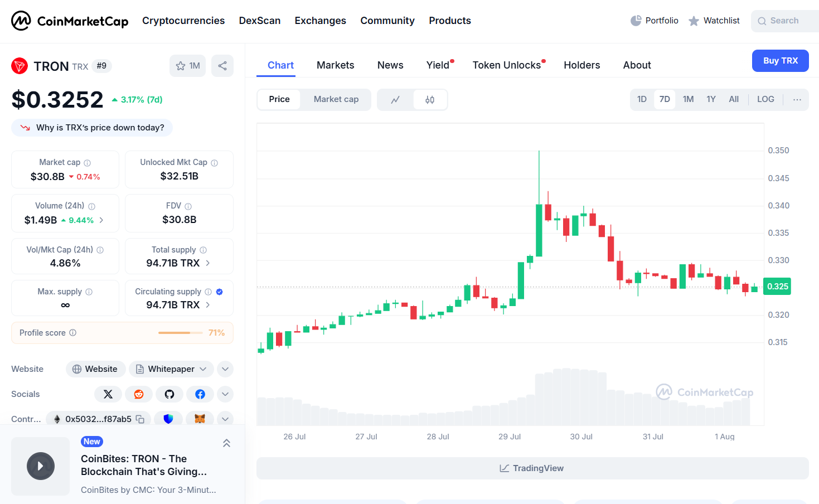Play the CoinBites TRON video

click(41, 466)
